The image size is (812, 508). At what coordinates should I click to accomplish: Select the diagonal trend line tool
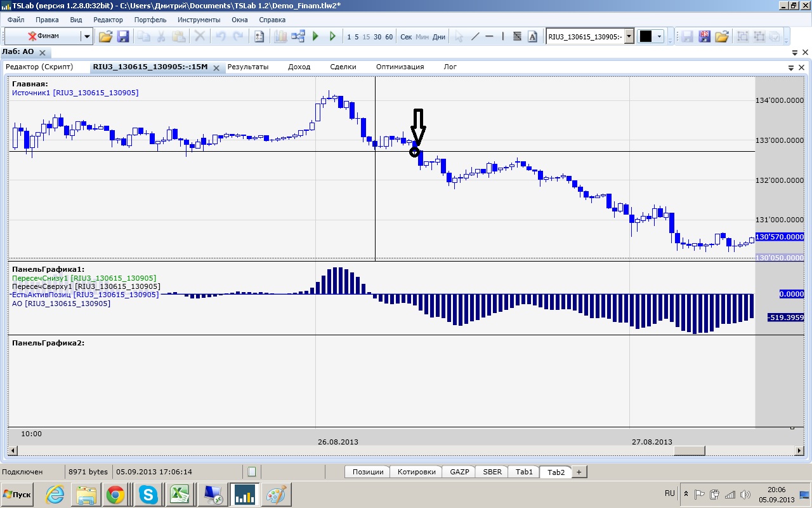click(x=475, y=36)
